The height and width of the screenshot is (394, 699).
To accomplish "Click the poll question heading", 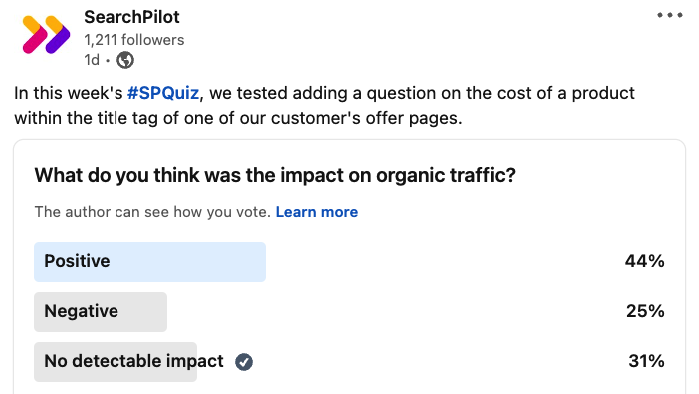I will tap(275, 175).
